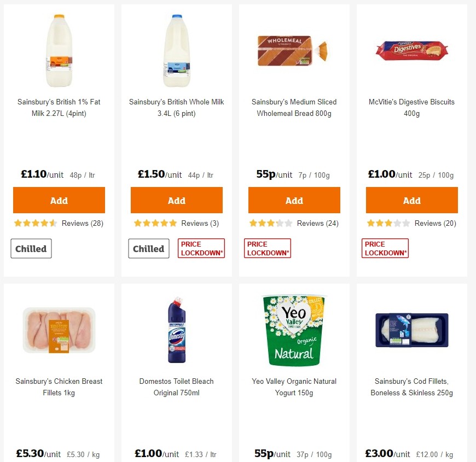
Task: Select the Cod Fillets product photo
Action: pos(411,331)
